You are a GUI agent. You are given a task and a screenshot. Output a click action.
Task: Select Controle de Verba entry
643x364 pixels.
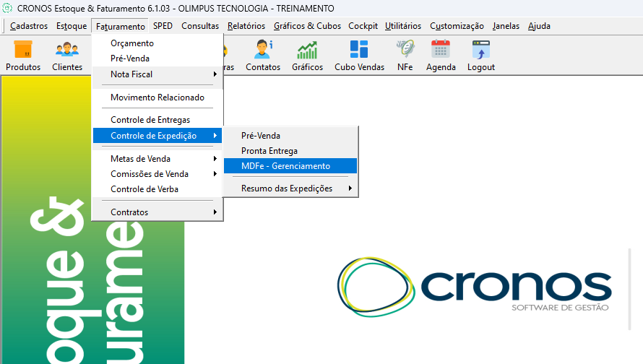pos(157,189)
